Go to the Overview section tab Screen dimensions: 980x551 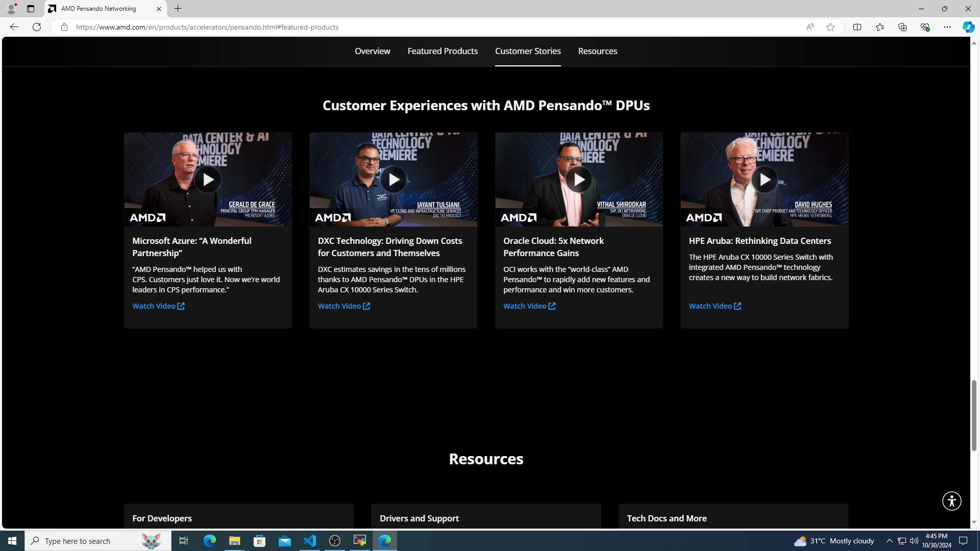(373, 51)
